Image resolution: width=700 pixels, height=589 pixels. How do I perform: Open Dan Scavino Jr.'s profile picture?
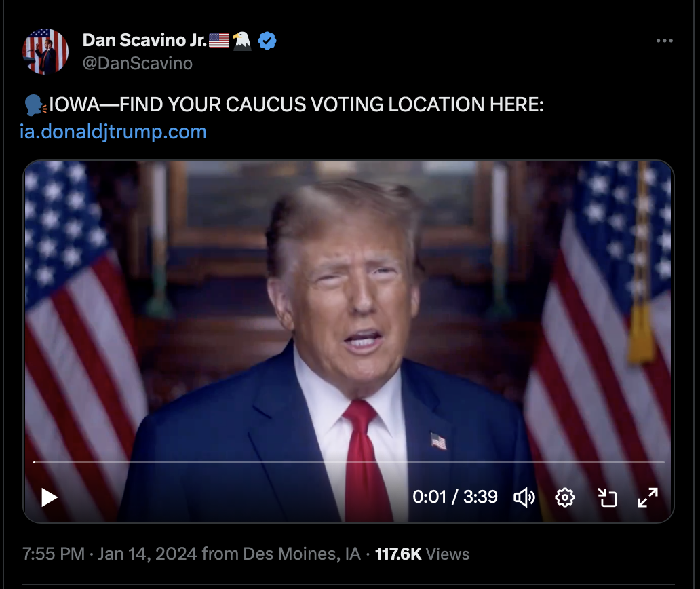point(45,52)
